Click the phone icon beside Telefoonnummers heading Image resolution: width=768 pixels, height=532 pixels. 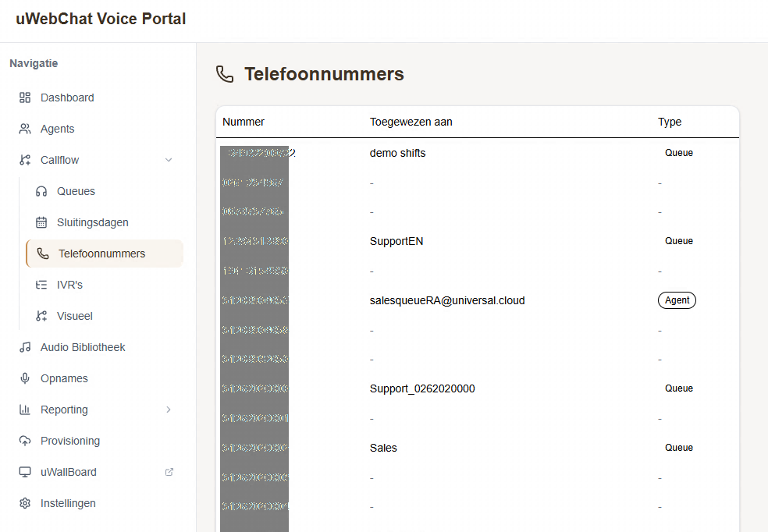225,74
